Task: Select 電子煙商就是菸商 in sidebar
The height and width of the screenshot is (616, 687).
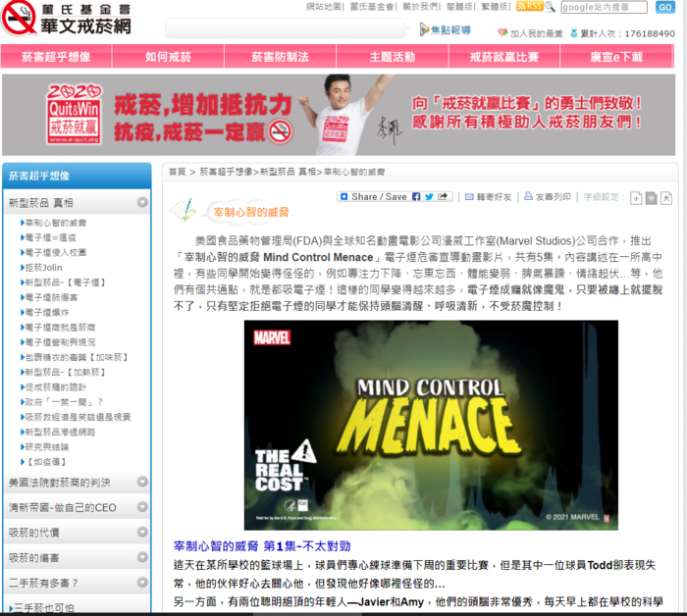Action: pyautogui.click(x=60, y=328)
